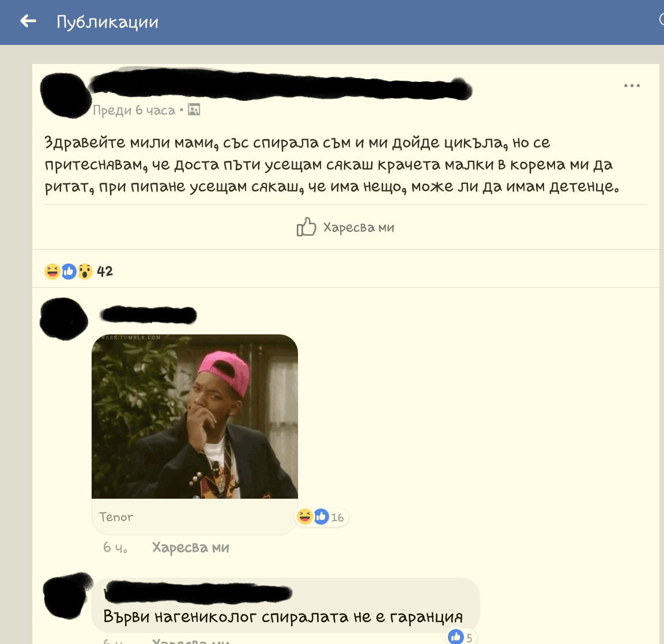View the 16 reactions on GIF comment
Screen dimensions: 664x644
pyautogui.click(x=337, y=517)
